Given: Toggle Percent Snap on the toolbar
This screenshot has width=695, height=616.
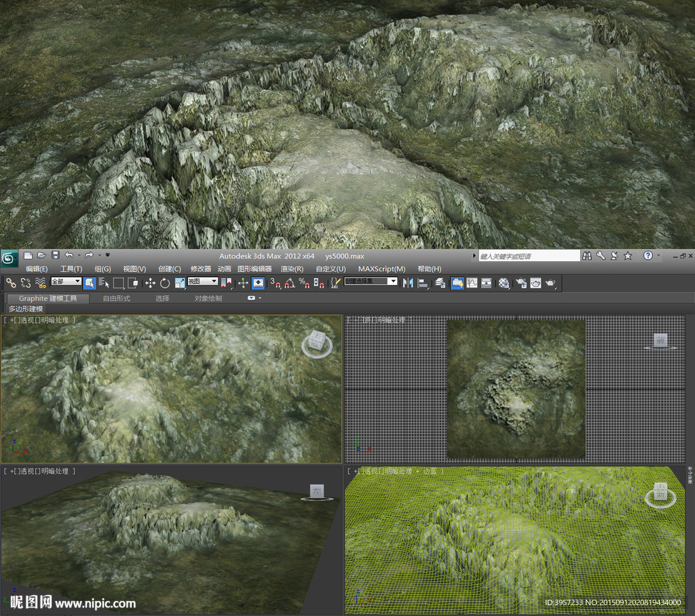Looking at the screenshot, I should pyautogui.click(x=303, y=283).
